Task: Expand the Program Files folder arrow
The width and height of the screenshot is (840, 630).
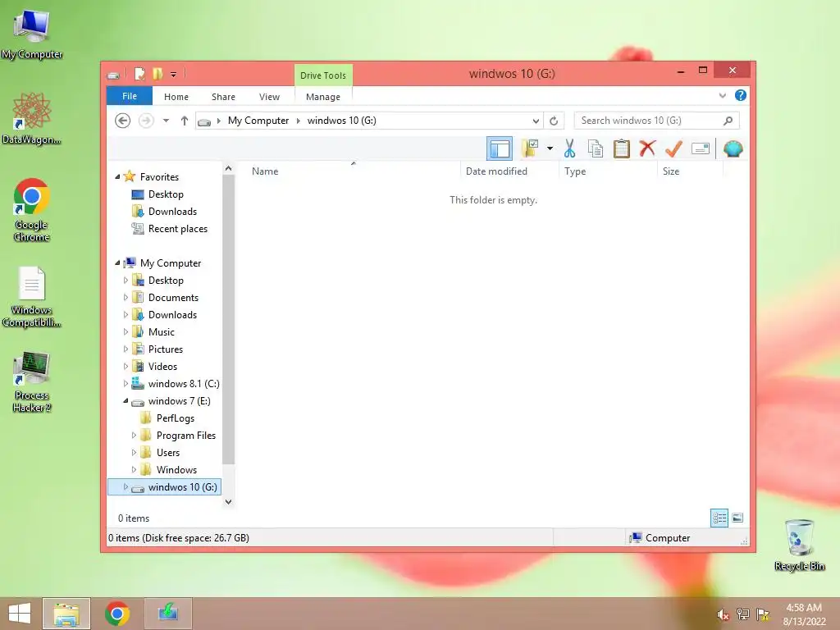Action: tap(134, 436)
